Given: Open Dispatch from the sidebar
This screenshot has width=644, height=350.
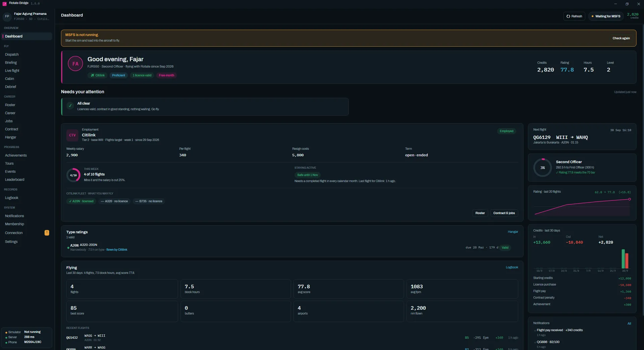Looking at the screenshot, I should pyautogui.click(x=27, y=54).
